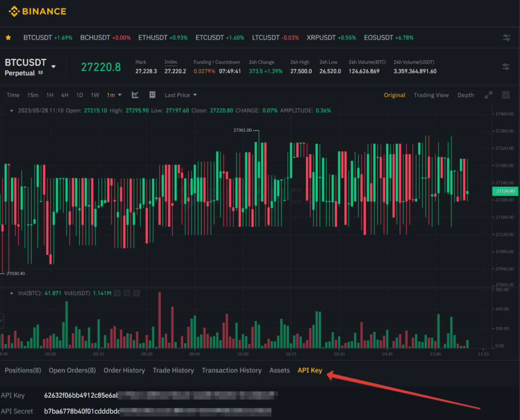The height and width of the screenshot is (420, 520).
Task: Open Vol indicator settings gear
Action: [126, 293]
